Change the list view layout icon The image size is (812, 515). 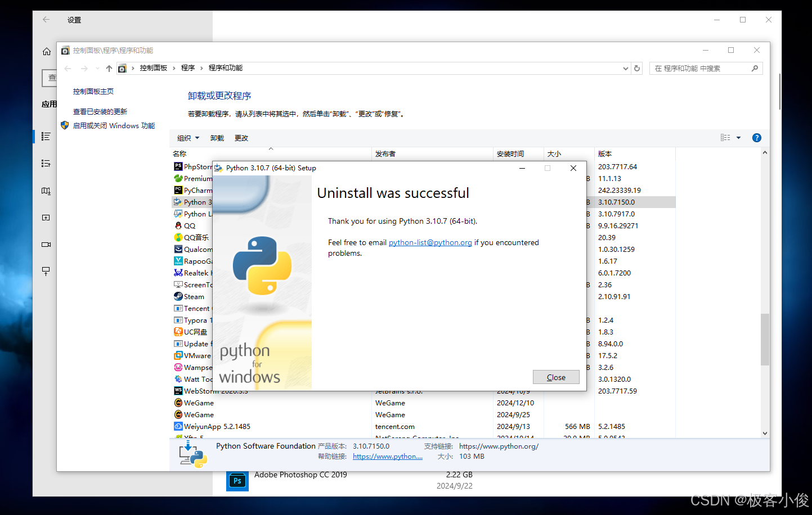tap(725, 138)
